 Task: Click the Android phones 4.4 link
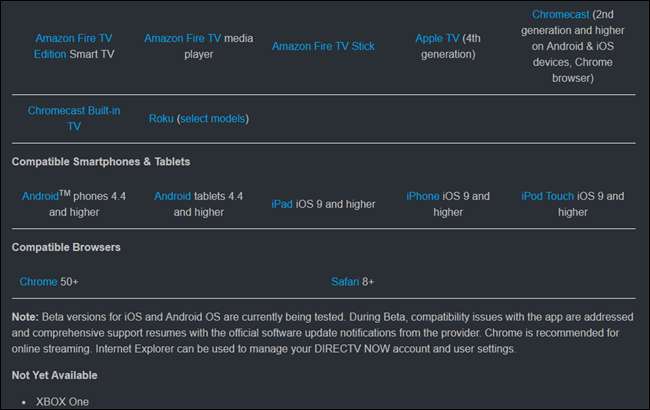(x=41, y=196)
